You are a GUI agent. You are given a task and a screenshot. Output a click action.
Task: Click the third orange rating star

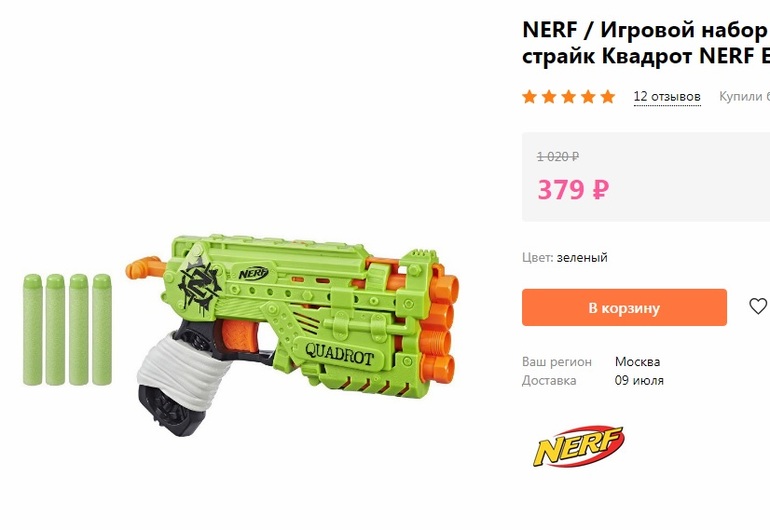[569, 96]
